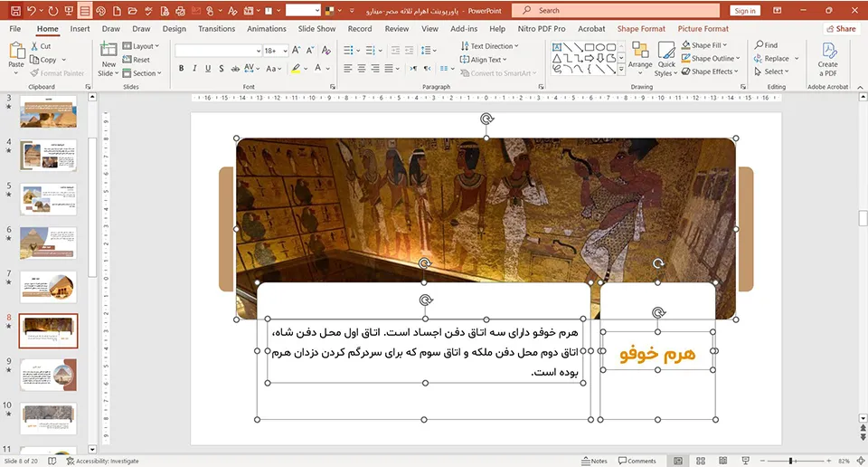
Task: Align text right in paragraph group
Action: click(375, 68)
